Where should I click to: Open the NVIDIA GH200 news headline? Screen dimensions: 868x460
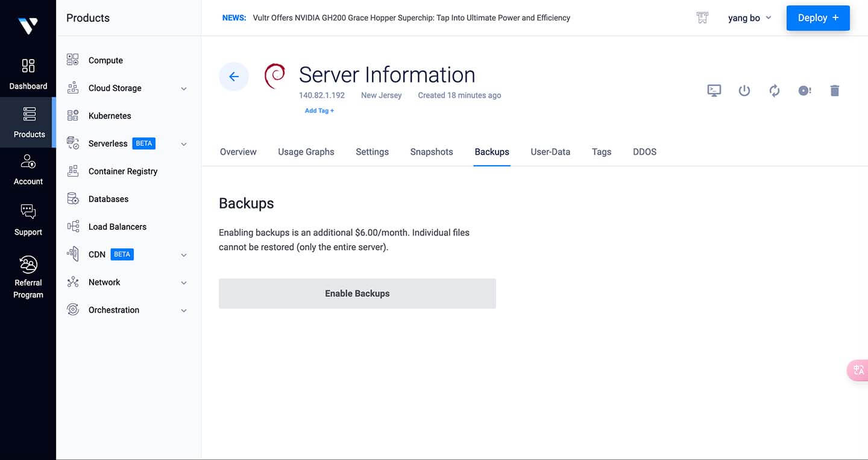coord(412,18)
